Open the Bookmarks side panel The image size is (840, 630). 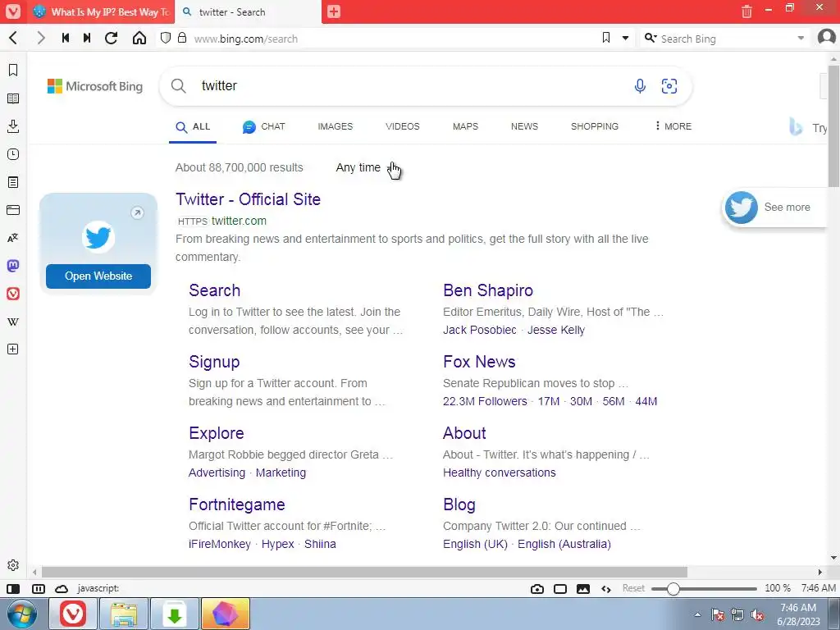[13, 71]
